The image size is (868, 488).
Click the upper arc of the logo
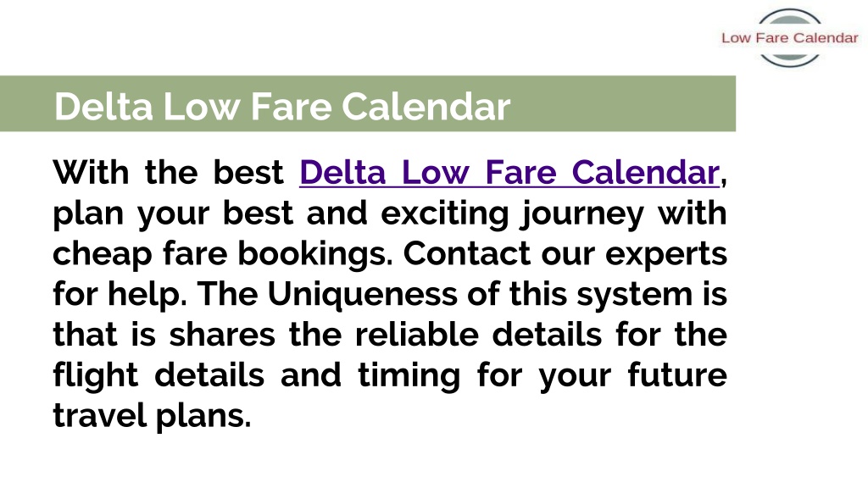click(790, 18)
